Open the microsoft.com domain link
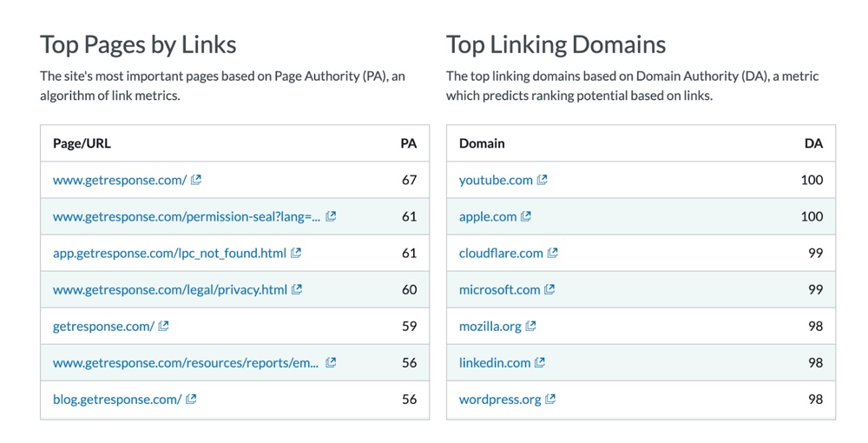This screenshot has height=443, width=868. (499, 289)
